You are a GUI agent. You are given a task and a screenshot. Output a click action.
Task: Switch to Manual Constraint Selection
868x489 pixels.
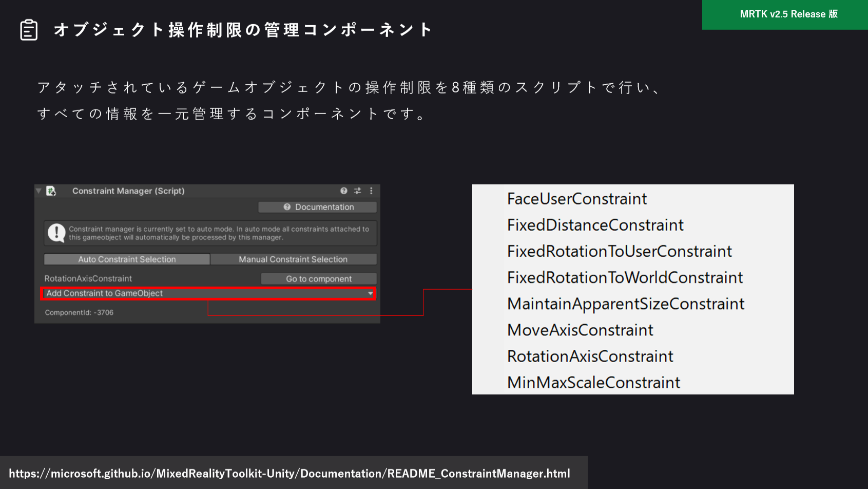pos(293,259)
